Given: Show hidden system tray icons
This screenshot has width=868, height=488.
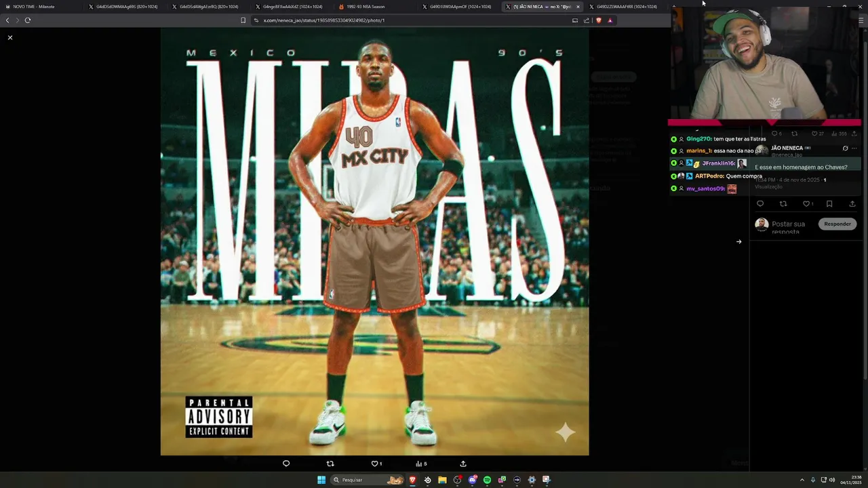Looking at the screenshot, I should click(x=802, y=480).
